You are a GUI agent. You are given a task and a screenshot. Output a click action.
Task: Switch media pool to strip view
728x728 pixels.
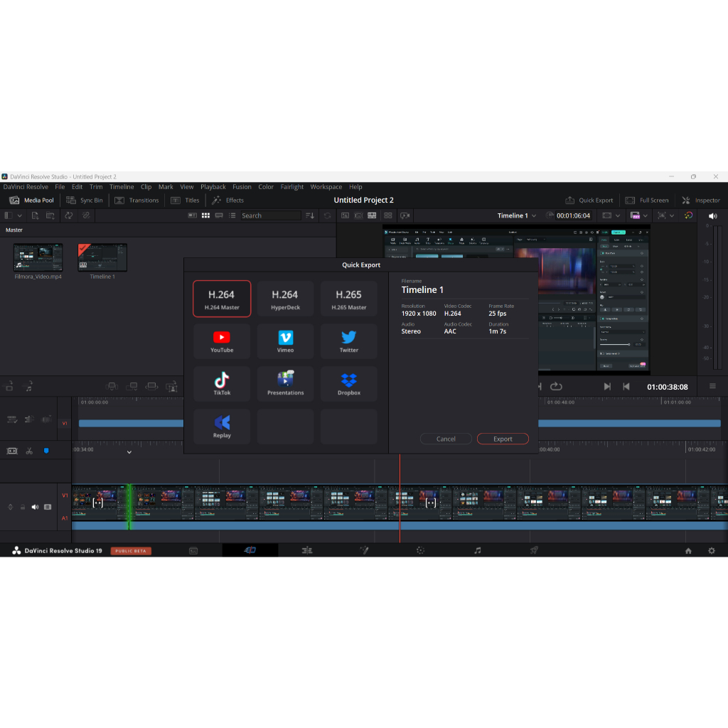[x=219, y=215]
